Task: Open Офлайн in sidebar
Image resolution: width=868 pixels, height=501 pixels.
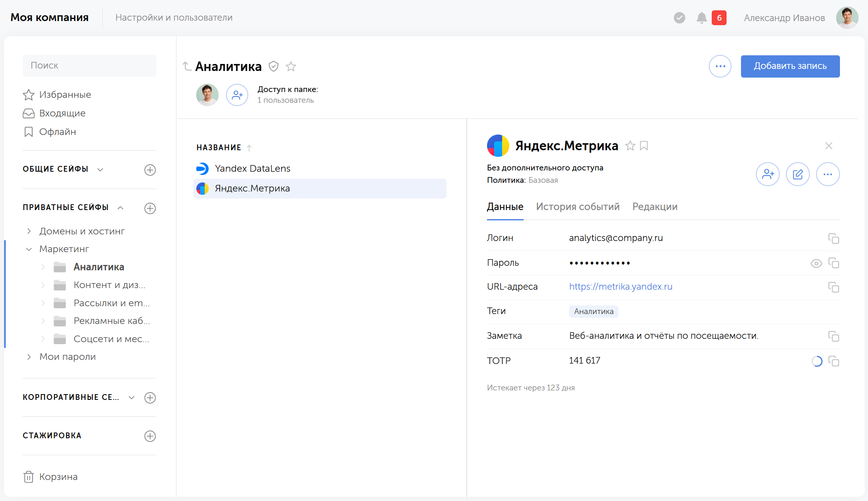Action: (x=49, y=132)
